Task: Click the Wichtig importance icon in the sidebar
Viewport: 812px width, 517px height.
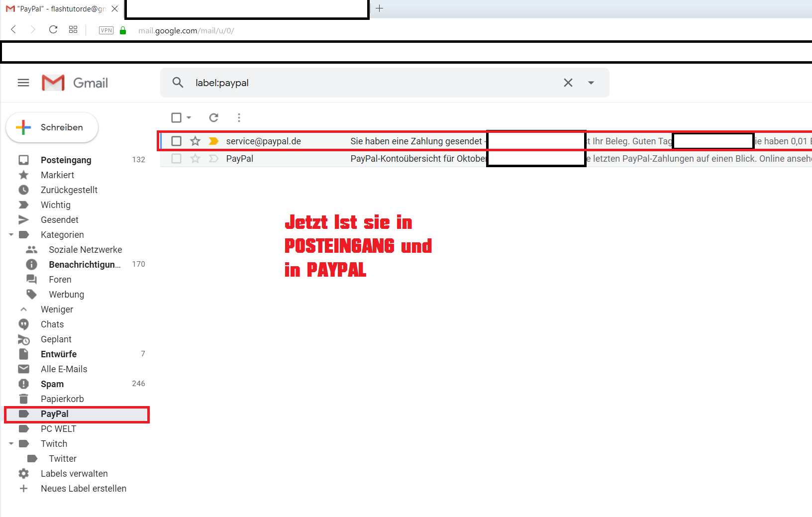Action: point(23,205)
